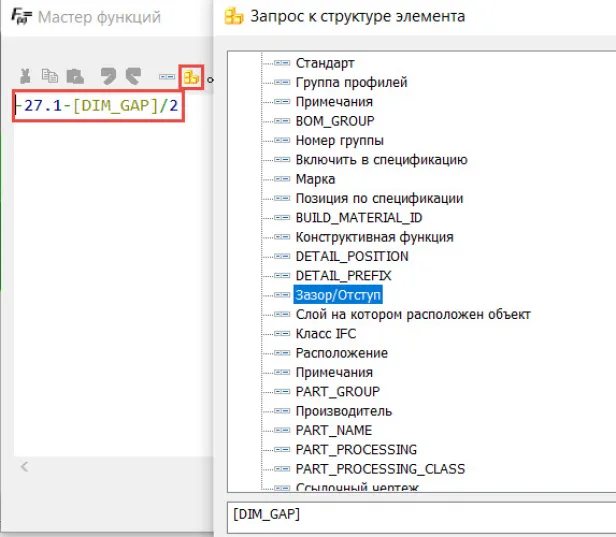Click the Paste icon in toolbar
The width and height of the screenshot is (616, 537).
[x=75, y=76]
